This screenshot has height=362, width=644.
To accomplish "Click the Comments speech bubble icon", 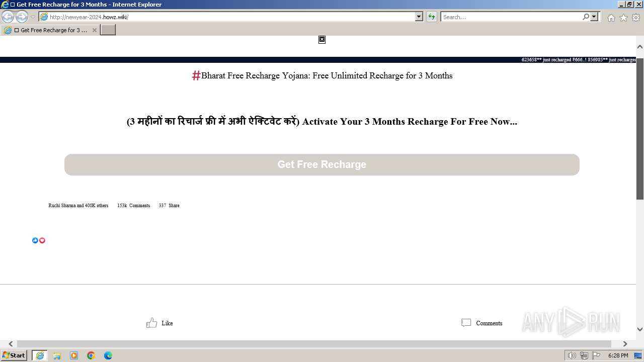I will pyautogui.click(x=466, y=323).
